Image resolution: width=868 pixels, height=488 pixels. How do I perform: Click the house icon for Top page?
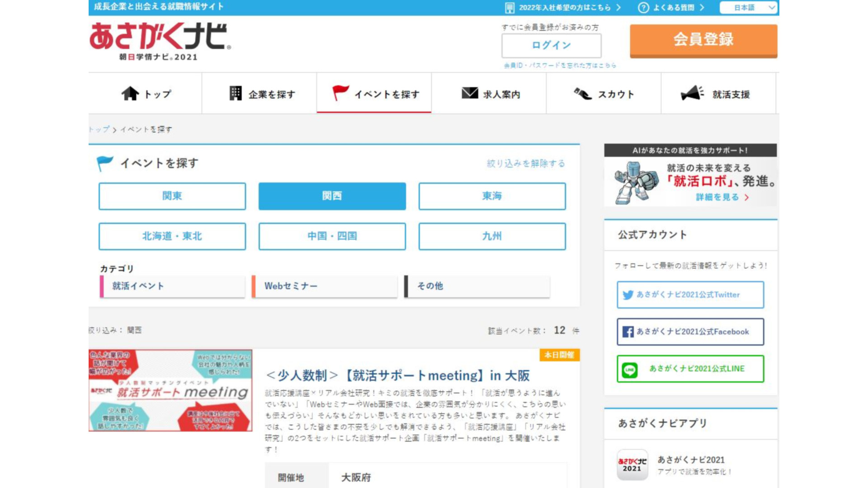point(130,94)
